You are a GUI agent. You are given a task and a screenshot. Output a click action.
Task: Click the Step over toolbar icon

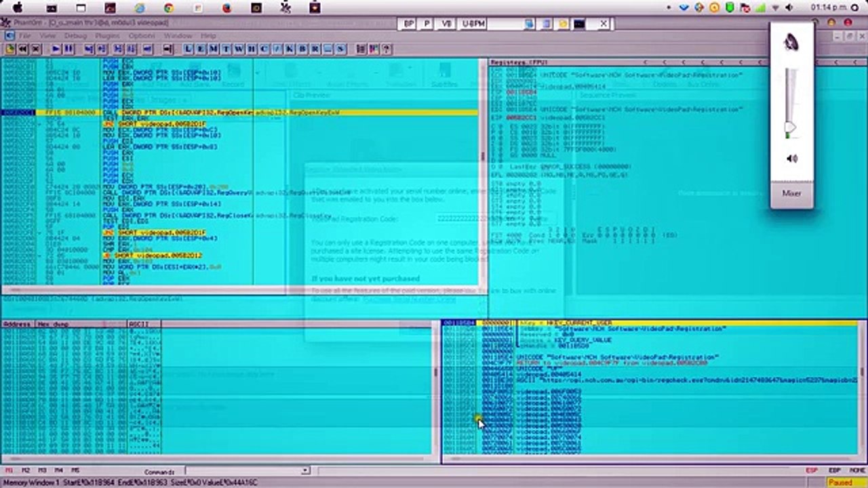coord(102,49)
